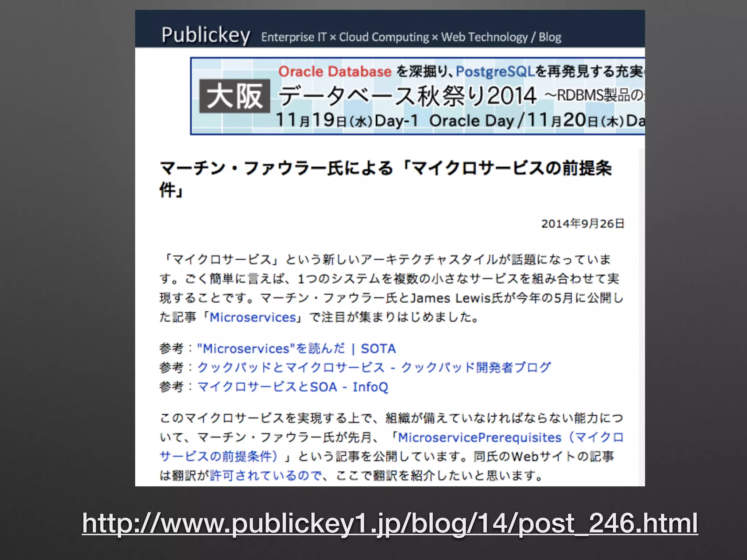Viewport: 747px width, 560px height.
Task: Follow the 「Microservices」 article link
Action: point(253,317)
